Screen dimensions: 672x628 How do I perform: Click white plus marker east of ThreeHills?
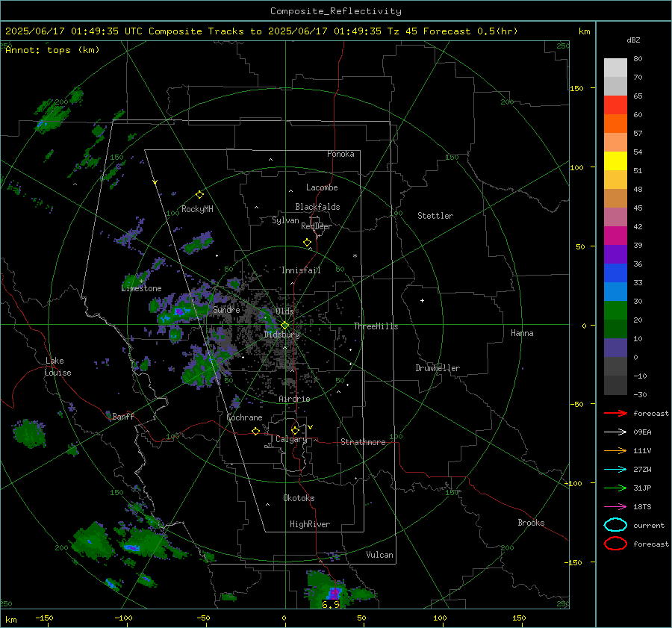(x=422, y=300)
